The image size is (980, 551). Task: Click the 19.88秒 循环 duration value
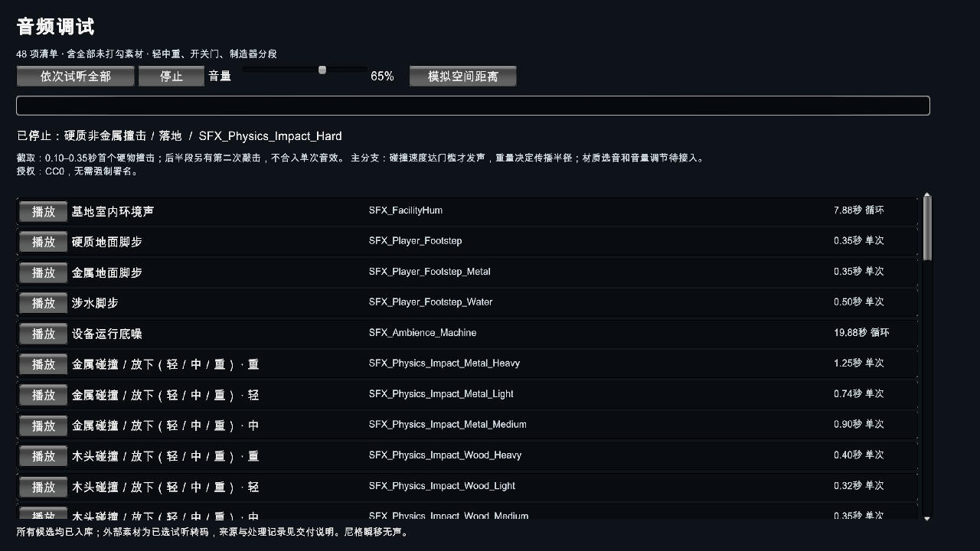click(861, 332)
